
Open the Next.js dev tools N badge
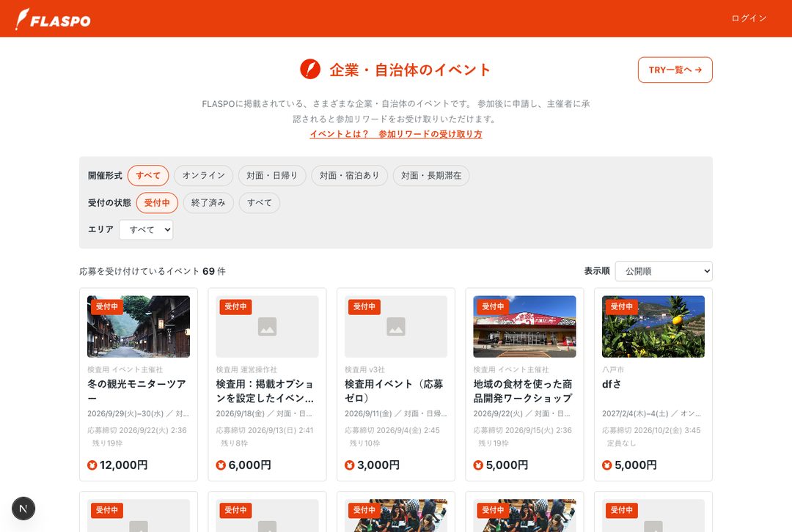click(23, 509)
